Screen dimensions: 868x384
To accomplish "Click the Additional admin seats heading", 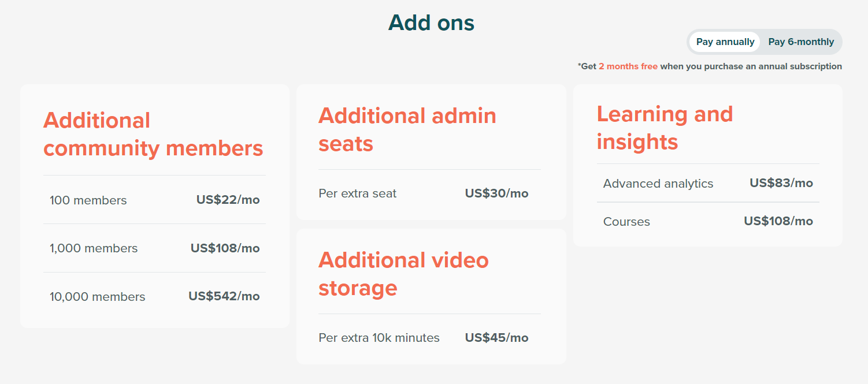I will pyautogui.click(x=407, y=129).
